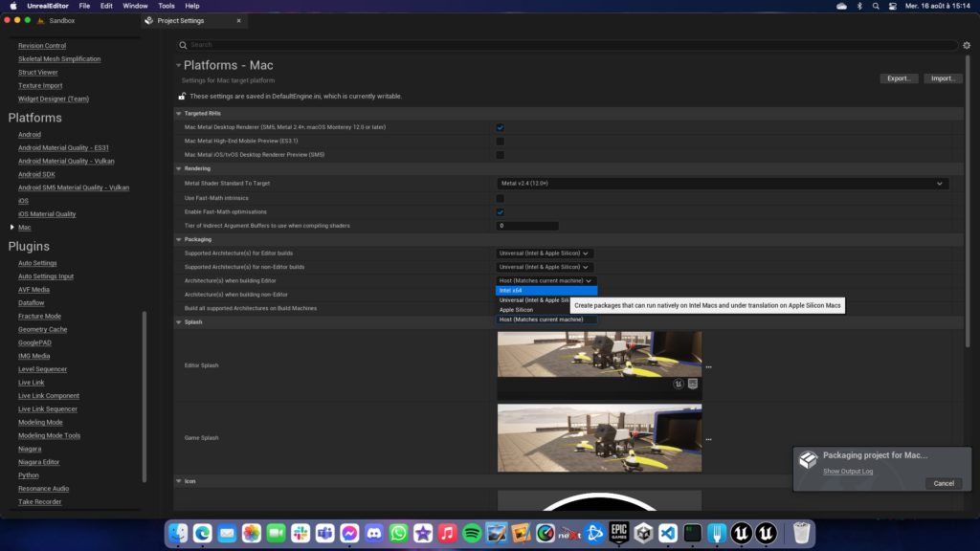Open Discord from the dock
980x551 pixels.
374,532
